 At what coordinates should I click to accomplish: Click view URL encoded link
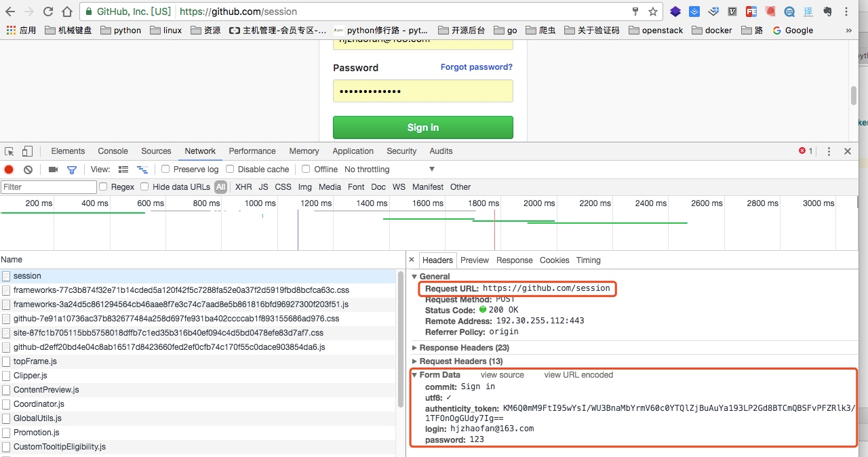[x=578, y=375]
